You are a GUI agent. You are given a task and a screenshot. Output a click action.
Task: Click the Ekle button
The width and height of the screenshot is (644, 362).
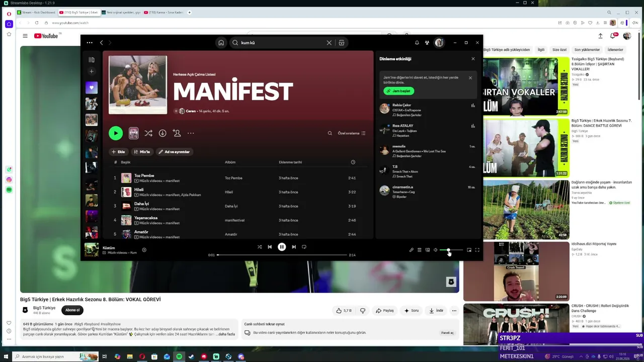[x=118, y=152]
